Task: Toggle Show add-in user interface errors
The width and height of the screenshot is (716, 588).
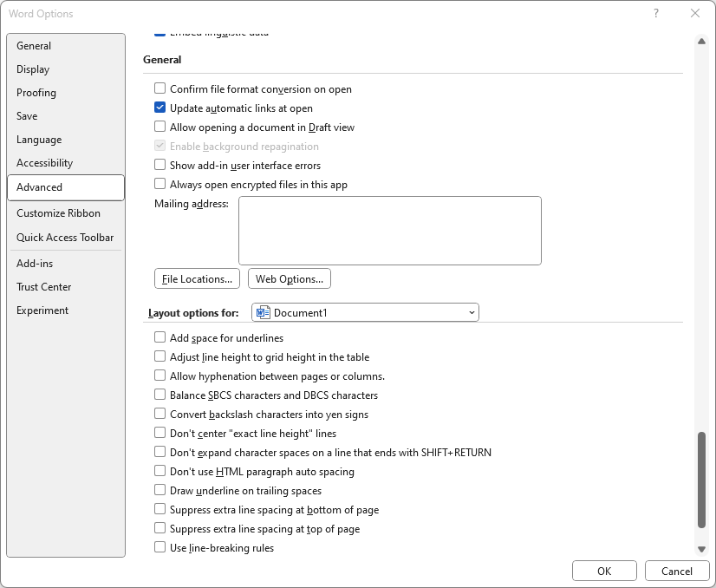Action: tap(159, 165)
